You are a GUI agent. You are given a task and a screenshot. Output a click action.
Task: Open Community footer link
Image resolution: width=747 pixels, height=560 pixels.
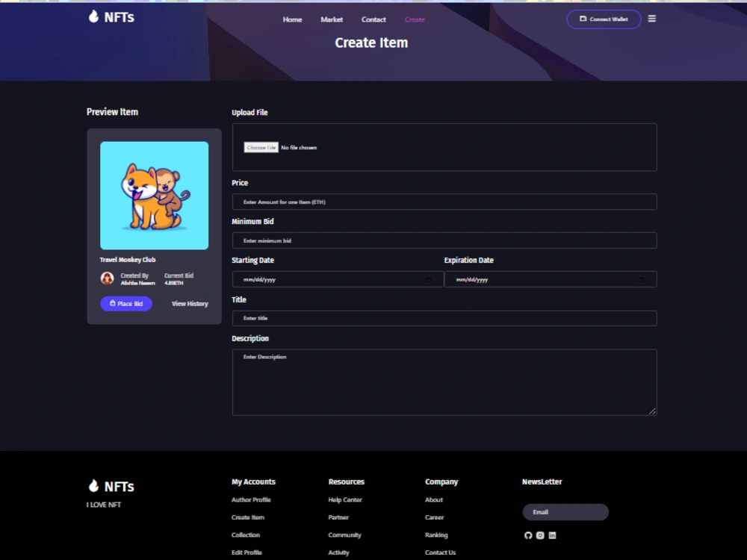[344, 535]
